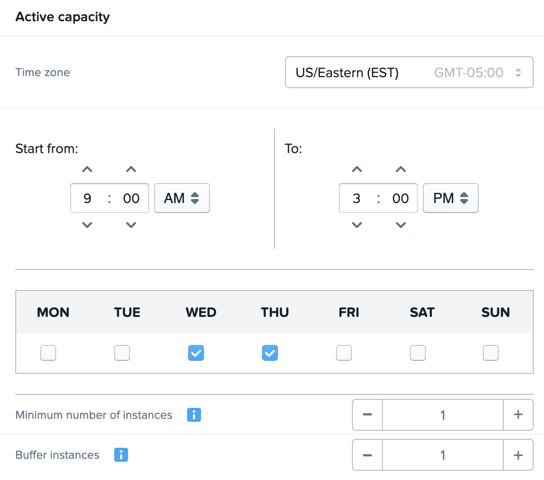
Task: Open the AM selector for start time
Action: pos(182,198)
